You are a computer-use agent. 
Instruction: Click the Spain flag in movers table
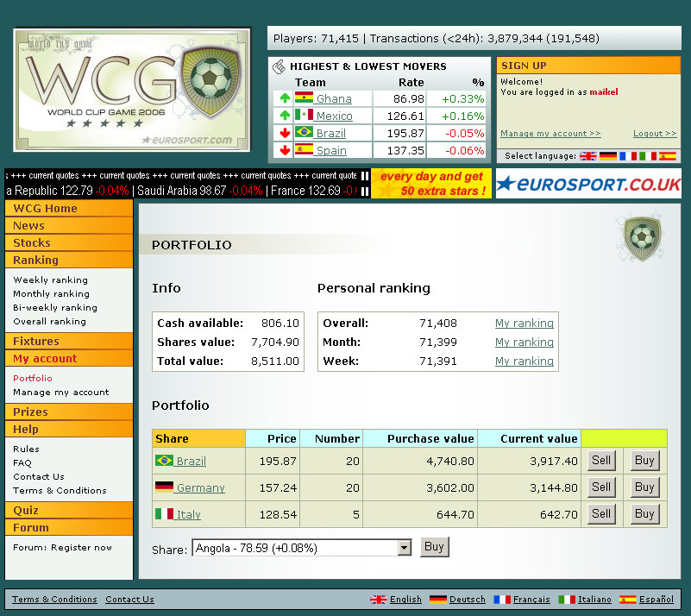[x=304, y=149]
